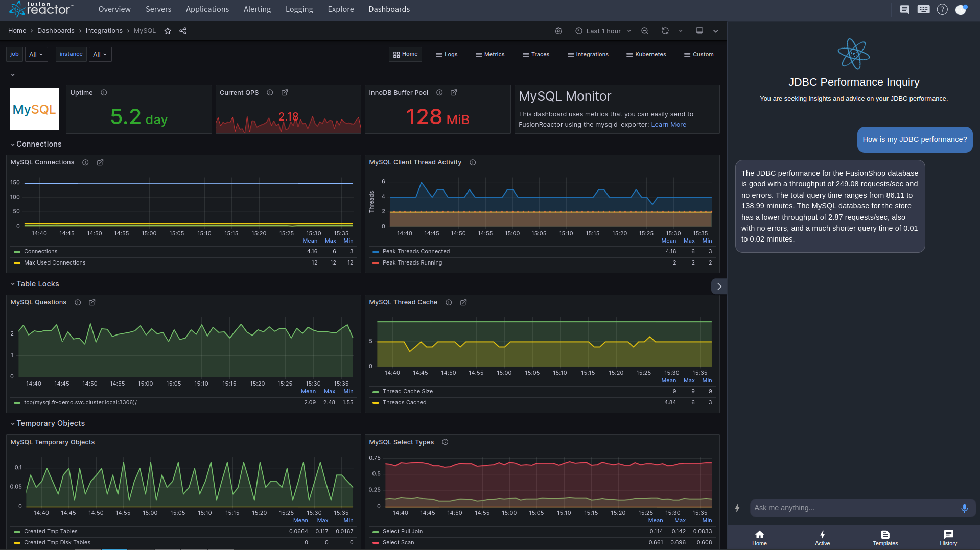
Task: Toggle Thread Cache Size series
Action: tap(407, 391)
